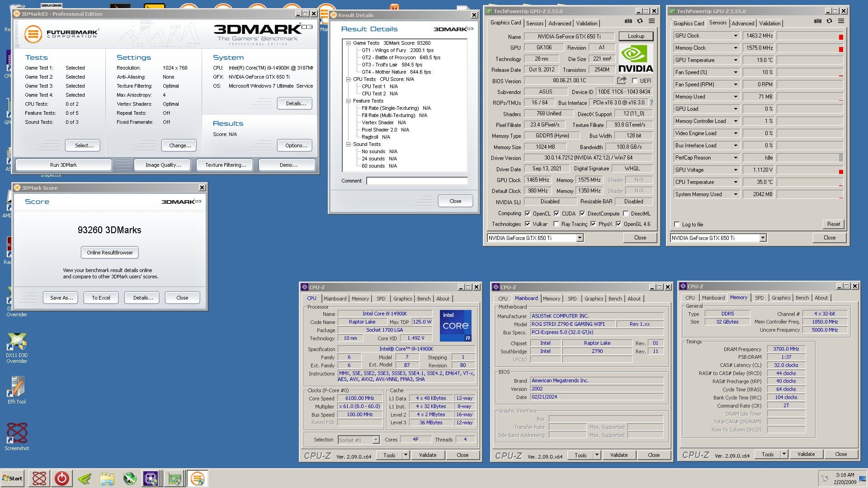
Task: Click the question mark beside Bus Interface
Action: 651,103
